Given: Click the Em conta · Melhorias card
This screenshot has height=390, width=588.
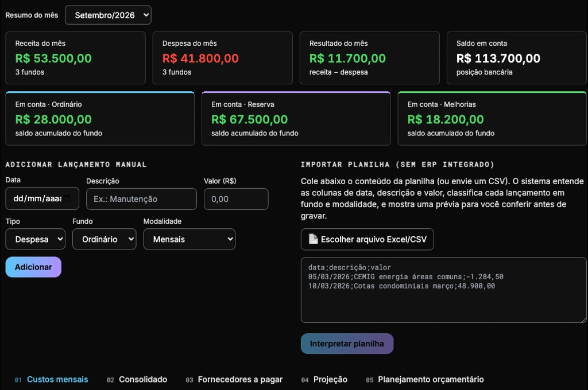Looking at the screenshot, I should click(x=492, y=118).
